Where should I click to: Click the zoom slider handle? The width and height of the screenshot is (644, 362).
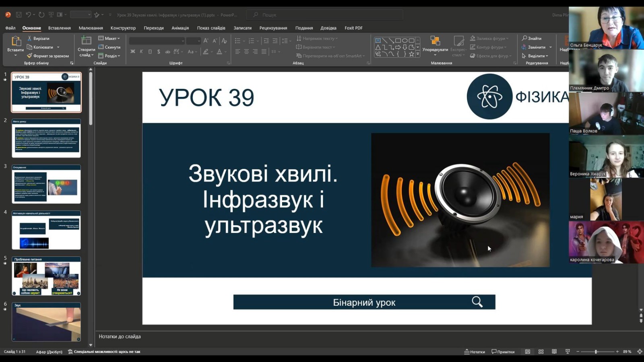pyautogui.click(x=596, y=352)
